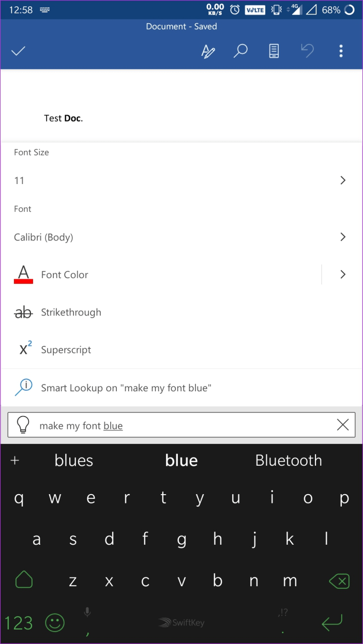The width and height of the screenshot is (363, 644).
Task: Select the word "blue" suggestion
Action: click(x=181, y=460)
